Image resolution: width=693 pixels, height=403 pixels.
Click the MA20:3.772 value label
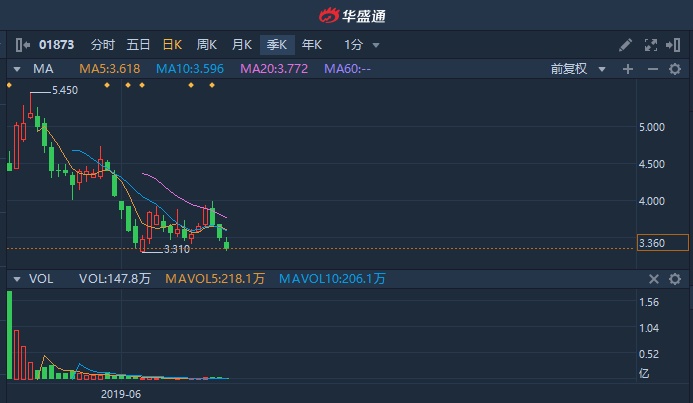[274, 69]
